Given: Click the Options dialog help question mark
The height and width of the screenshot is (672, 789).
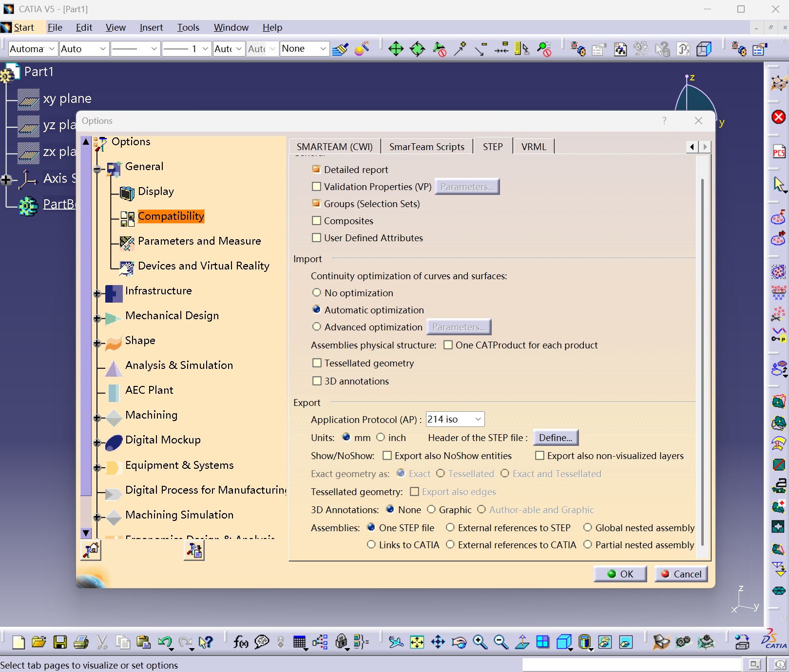Looking at the screenshot, I should (x=664, y=120).
